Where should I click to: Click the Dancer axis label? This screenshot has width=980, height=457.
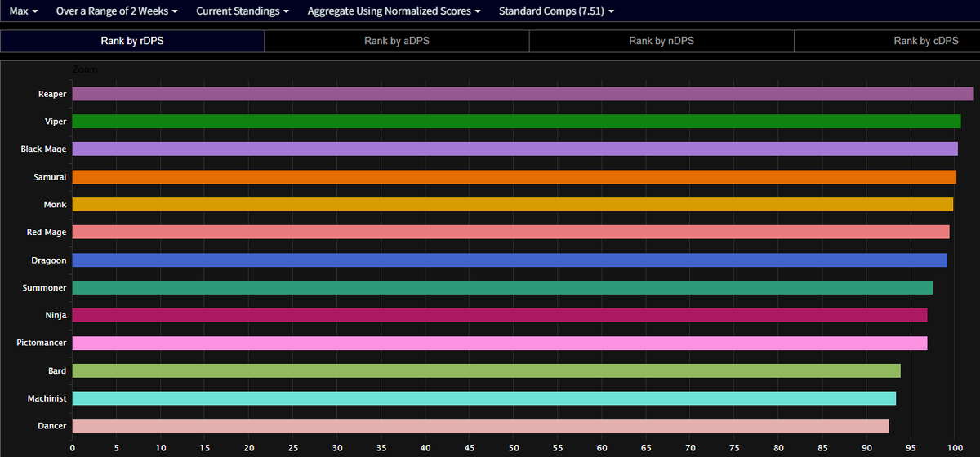52,427
